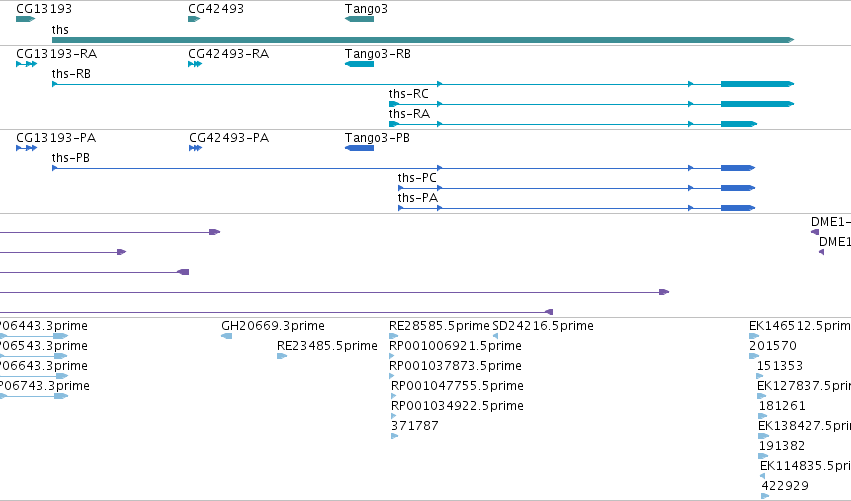Select the ths-PA protein label
The image size is (851, 501).
tap(417, 198)
